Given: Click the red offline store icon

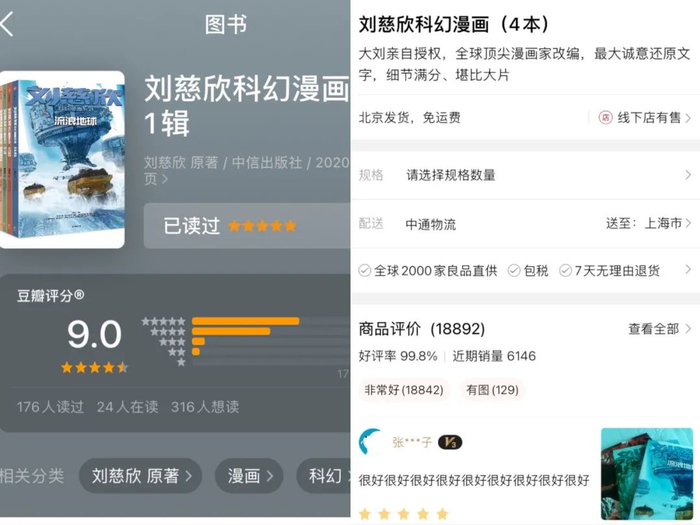Looking at the screenshot, I should click(x=605, y=117).
